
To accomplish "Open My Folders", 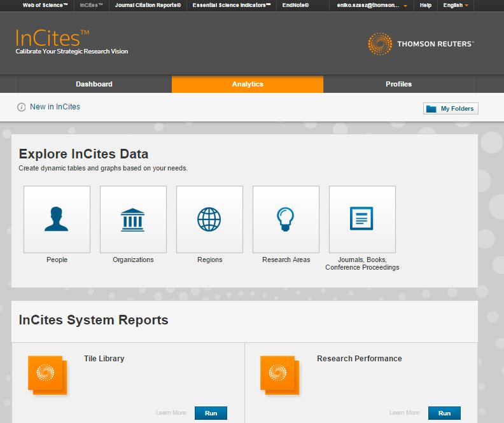I will coord(451,109).
